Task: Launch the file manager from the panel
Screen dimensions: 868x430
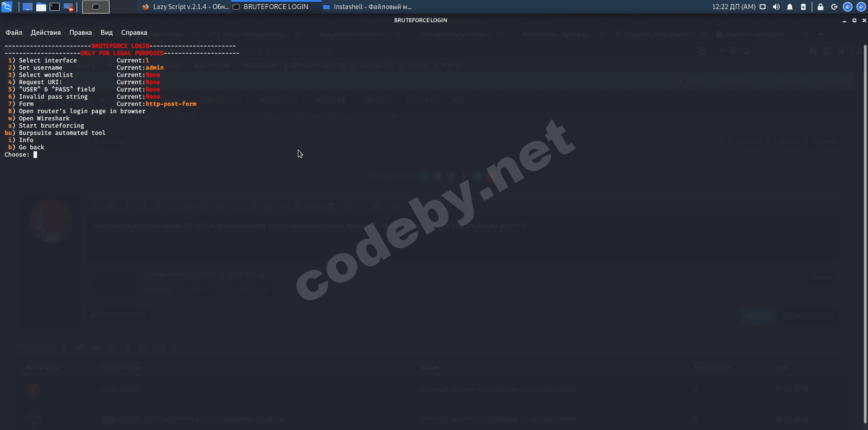Action: click(x=41, y=7)
